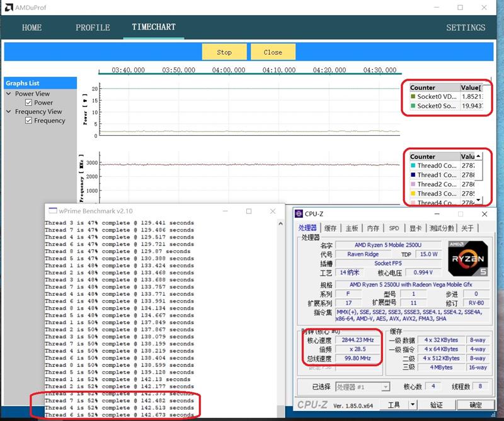Click the wPrime Benchmark window icon
The image size is (504, 421).
click(53, 211)
